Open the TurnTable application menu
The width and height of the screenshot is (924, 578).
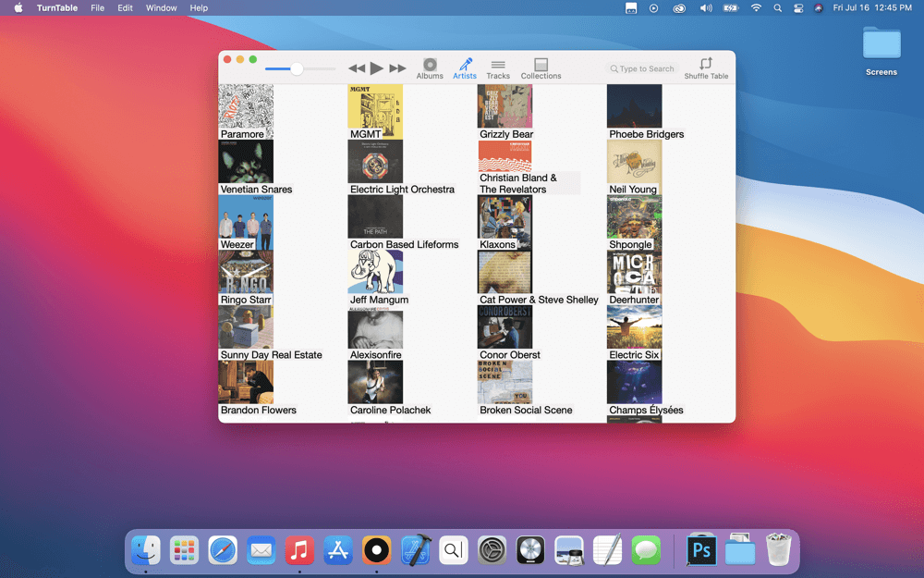tap(57, 7)
